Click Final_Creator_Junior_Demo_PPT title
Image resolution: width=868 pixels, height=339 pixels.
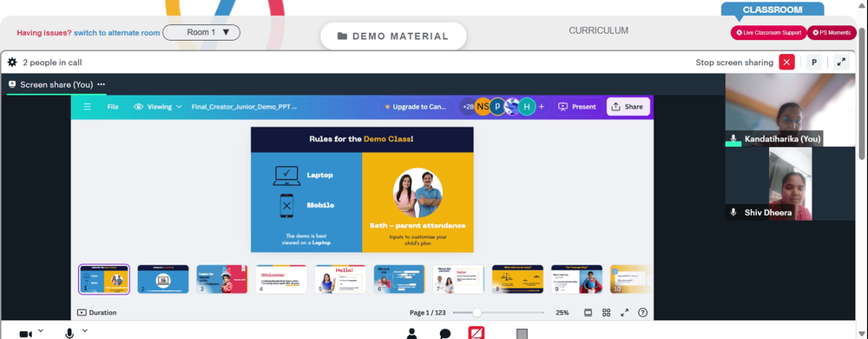tap(244, 107)
